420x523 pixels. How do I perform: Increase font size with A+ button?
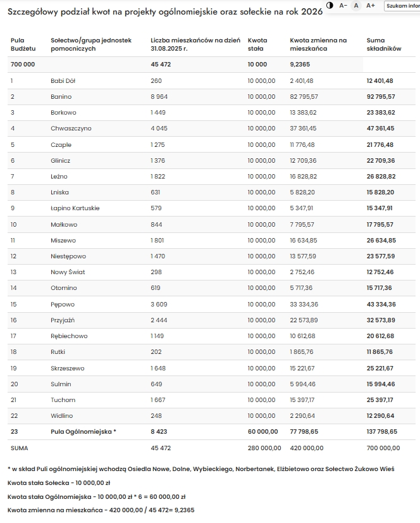pyautogui.click(x=370, y=5)
